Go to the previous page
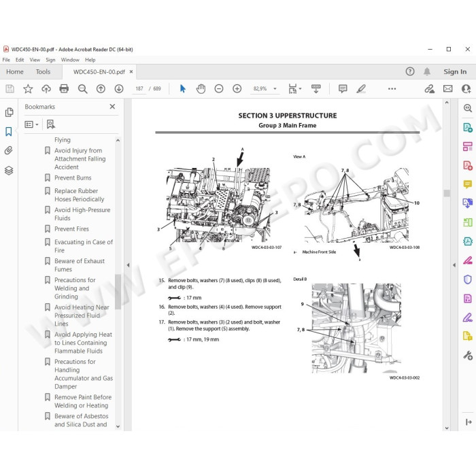This screenshot has width=476, height=476. pyautogui.click(x=101, y=88)
